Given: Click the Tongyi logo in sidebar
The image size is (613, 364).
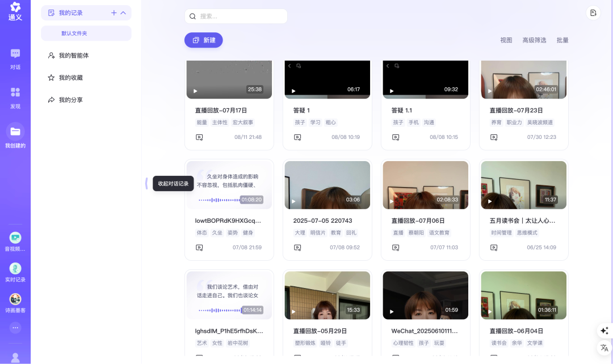Looking at the screenshot, I should click(15, 11).
